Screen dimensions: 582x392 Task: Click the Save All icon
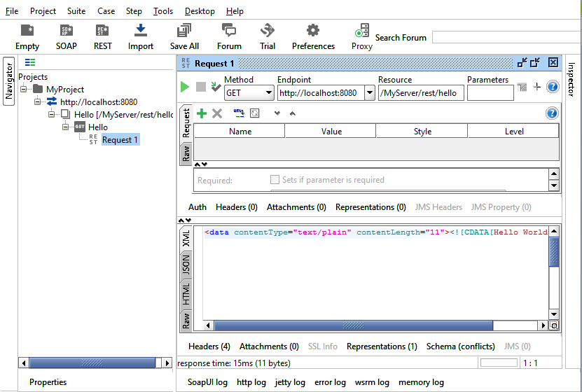pos(184,31)
